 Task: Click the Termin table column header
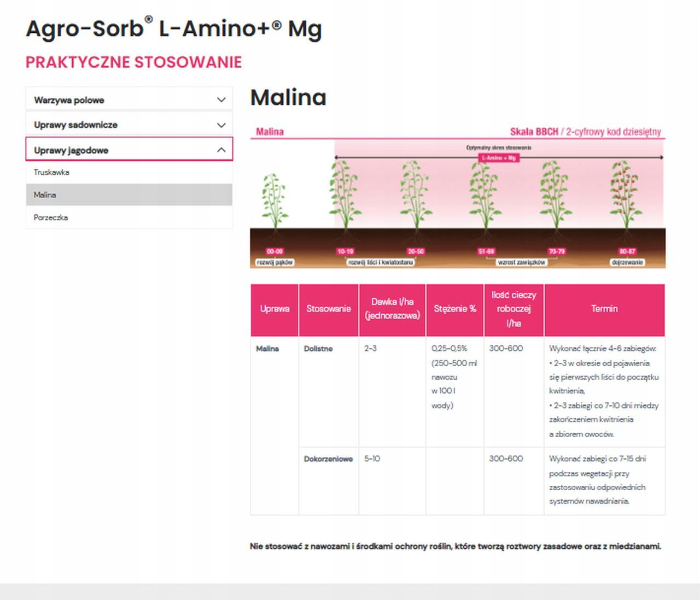[604, 309]
